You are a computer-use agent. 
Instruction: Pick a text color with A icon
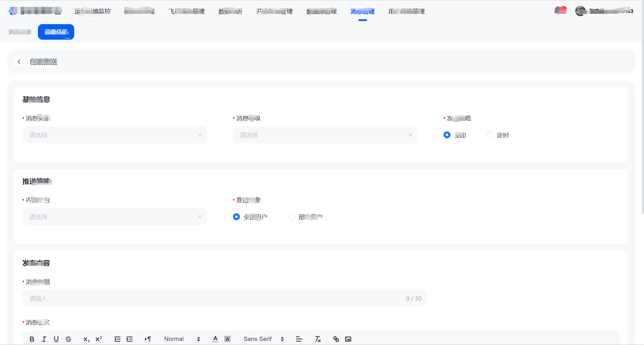[x=215, y=339]
